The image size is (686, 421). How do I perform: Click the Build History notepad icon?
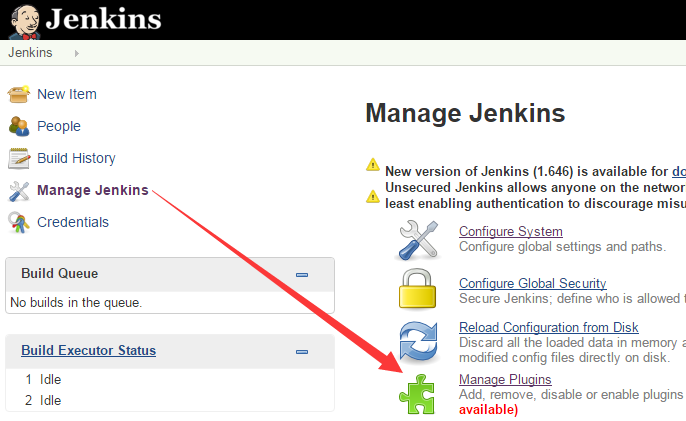click(x=19, y=158)
